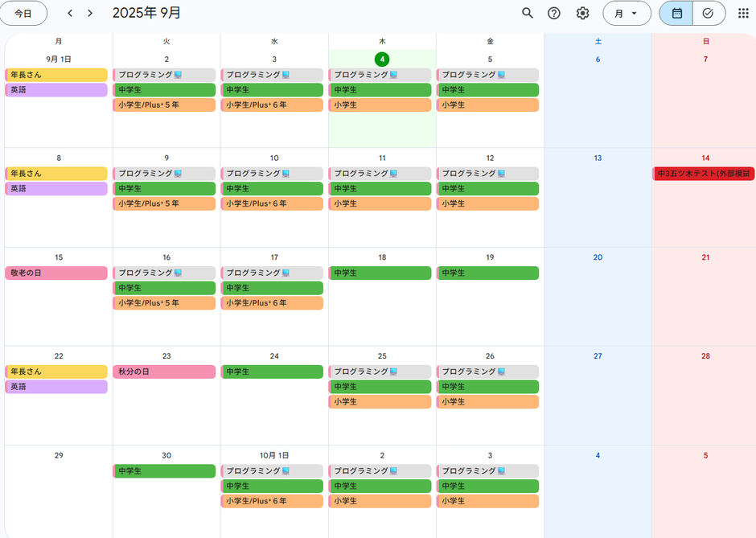Open 英語 event on September 1

coord(56,90)
